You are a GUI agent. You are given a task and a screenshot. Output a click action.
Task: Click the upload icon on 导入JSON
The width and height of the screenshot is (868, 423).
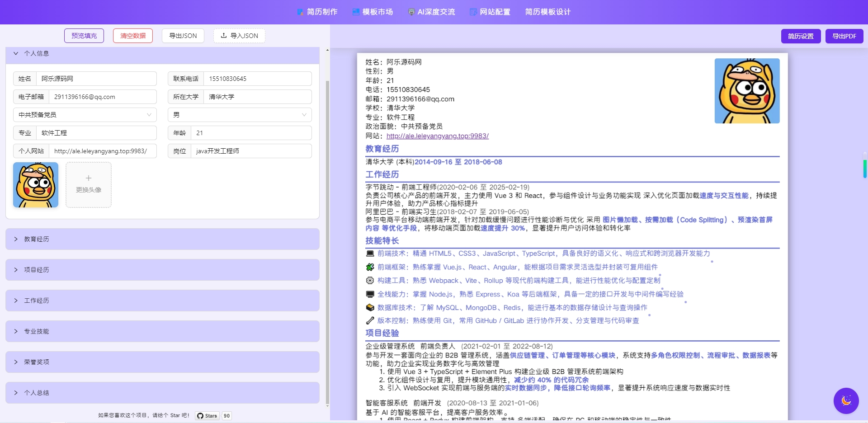pyautogui.click(x=223, y=35)
